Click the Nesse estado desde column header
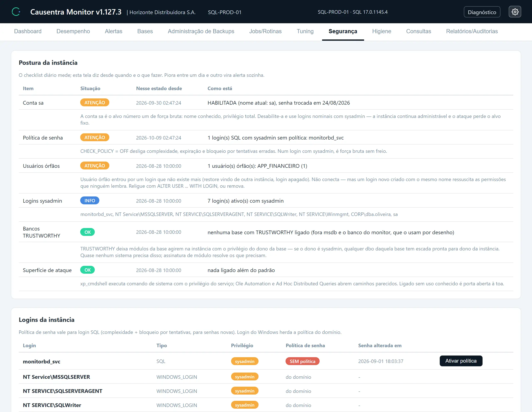Screen dimensions: 532x412 (159, 88)
